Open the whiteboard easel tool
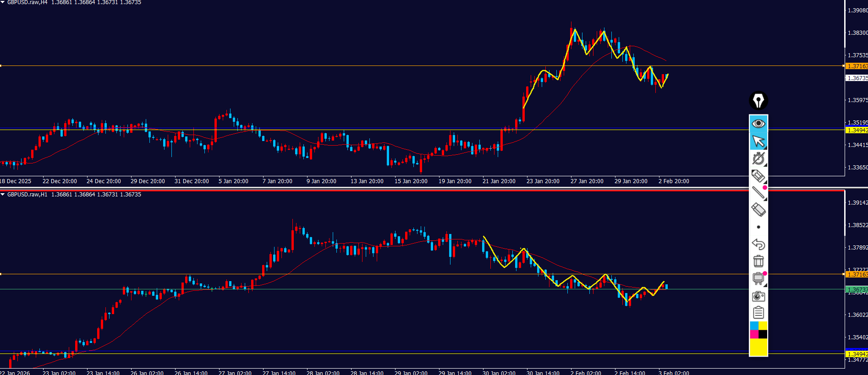This screenshot has width=868, height=375. [758, 278]
